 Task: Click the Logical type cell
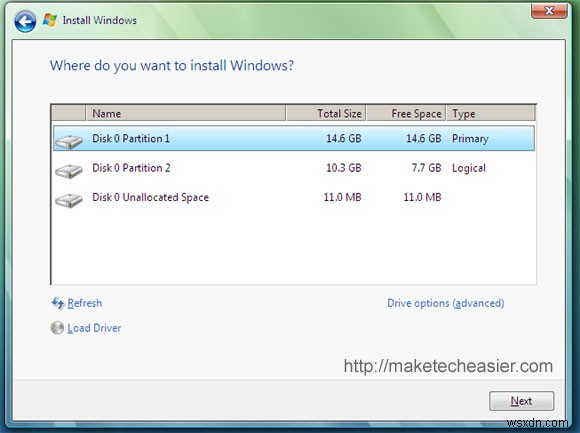tap(469, 168)
